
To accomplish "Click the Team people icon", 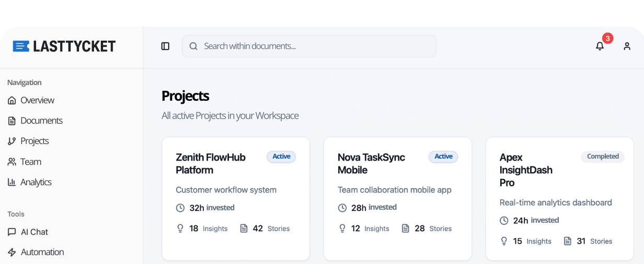I will 11,162.
